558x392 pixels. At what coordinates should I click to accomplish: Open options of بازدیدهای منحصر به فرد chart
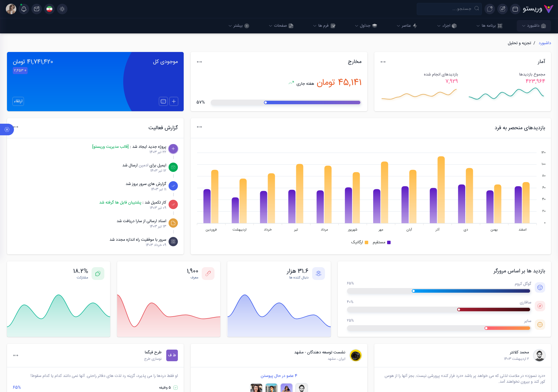[x=199, y=127]
